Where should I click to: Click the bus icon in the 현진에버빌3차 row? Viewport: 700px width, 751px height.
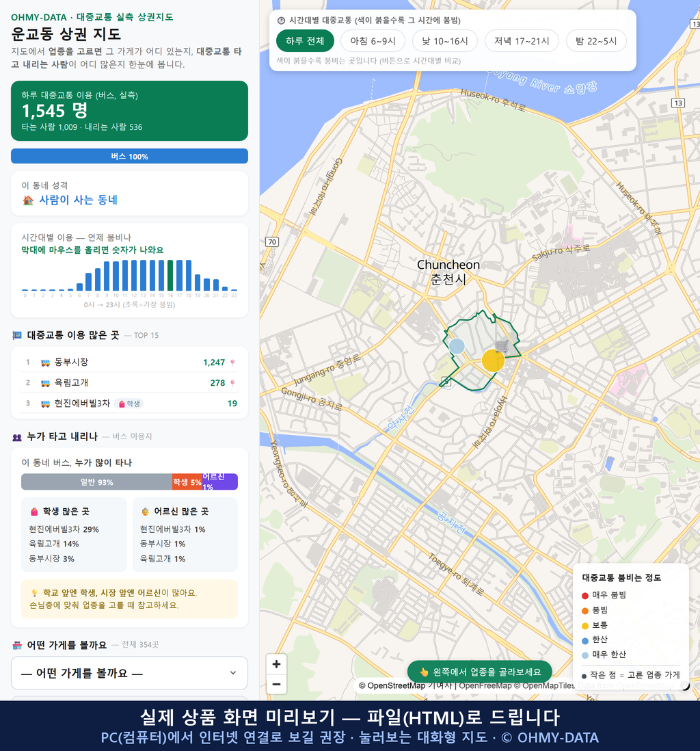point(46,404)
